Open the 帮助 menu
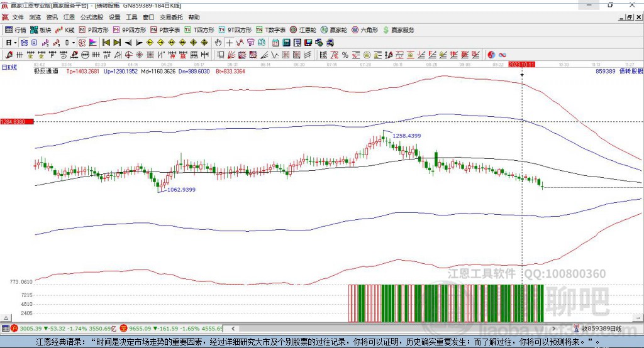Screen dimensions: 644x348 click(194, 17)
